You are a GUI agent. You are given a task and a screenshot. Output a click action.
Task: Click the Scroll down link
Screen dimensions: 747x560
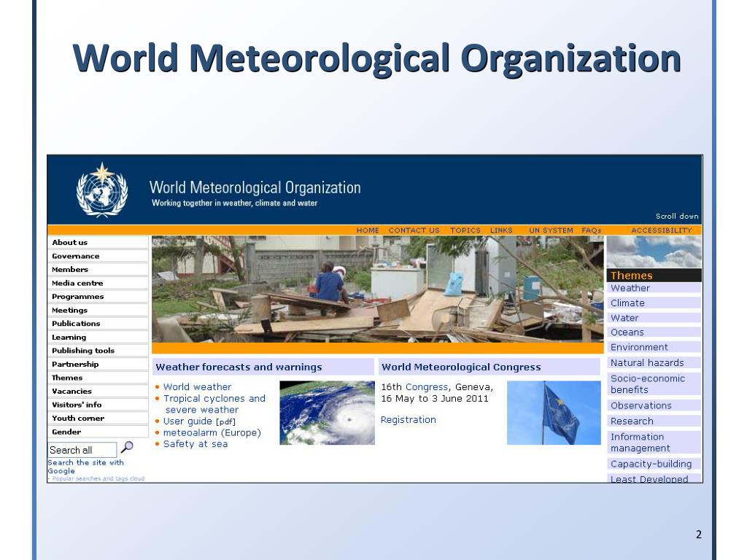click(x=677, y=216)
